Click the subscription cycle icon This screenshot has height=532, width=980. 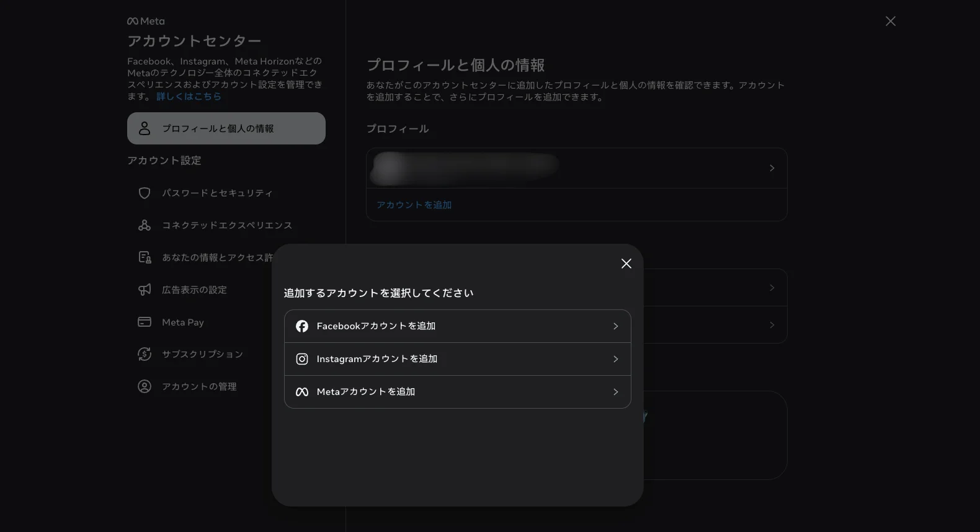[x=145, y=354]
